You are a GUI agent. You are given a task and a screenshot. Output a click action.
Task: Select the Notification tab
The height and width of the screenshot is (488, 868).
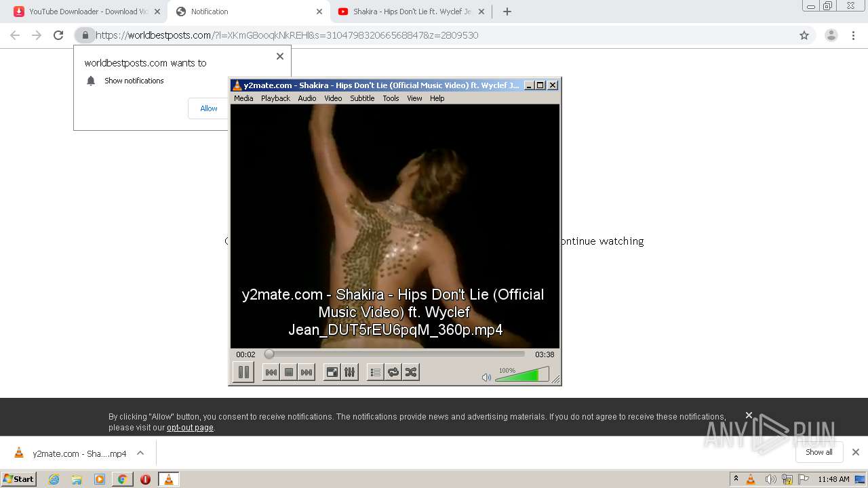248,12
